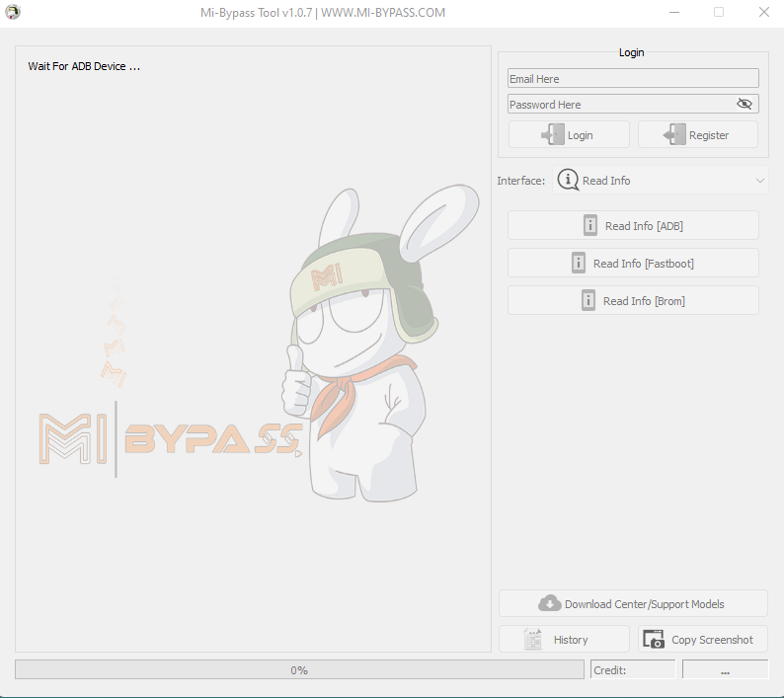Click Copy Screenshot text
784x698 pixels.
pyautogui.click(x=712, y=640)
